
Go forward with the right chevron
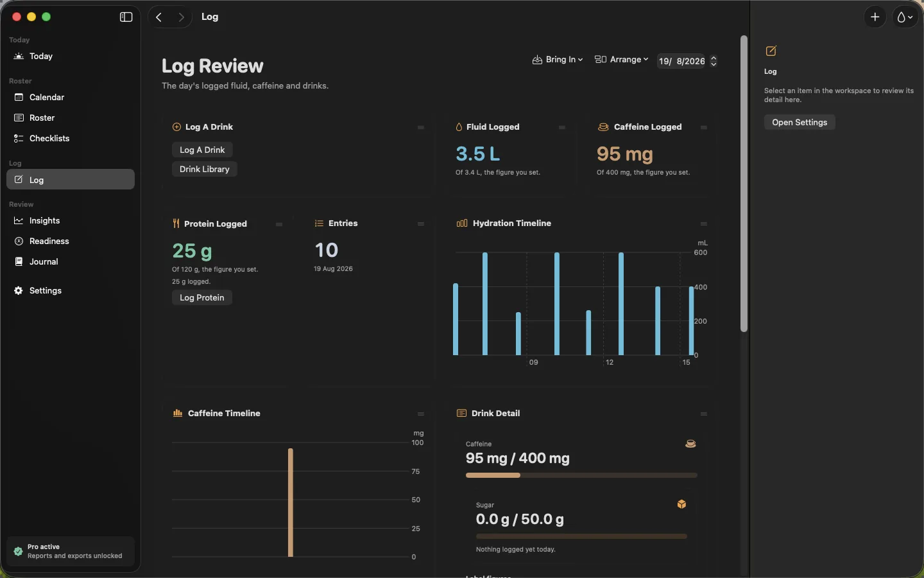(182, 17)
